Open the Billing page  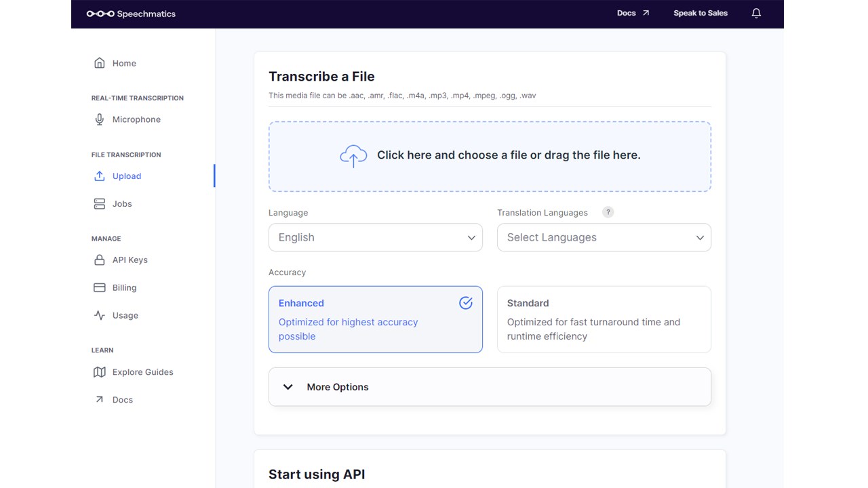click(124, 288)
